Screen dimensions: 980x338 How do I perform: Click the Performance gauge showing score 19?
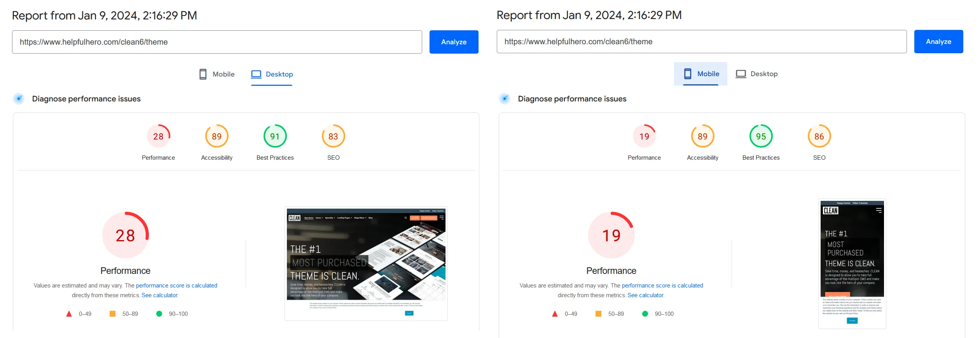(x=644, y=136)
